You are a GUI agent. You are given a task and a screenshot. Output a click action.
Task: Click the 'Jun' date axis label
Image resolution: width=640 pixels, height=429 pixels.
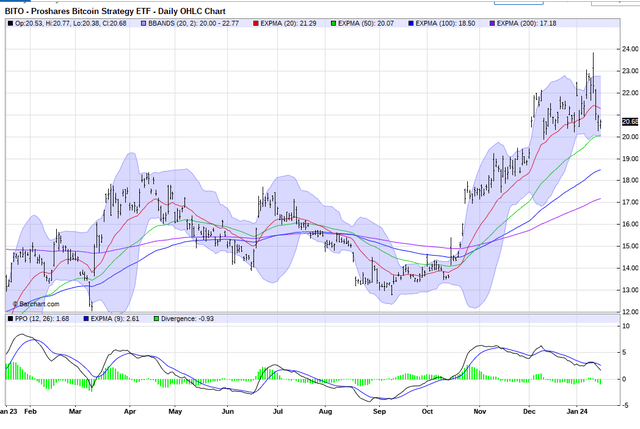(x=228, y=411)
